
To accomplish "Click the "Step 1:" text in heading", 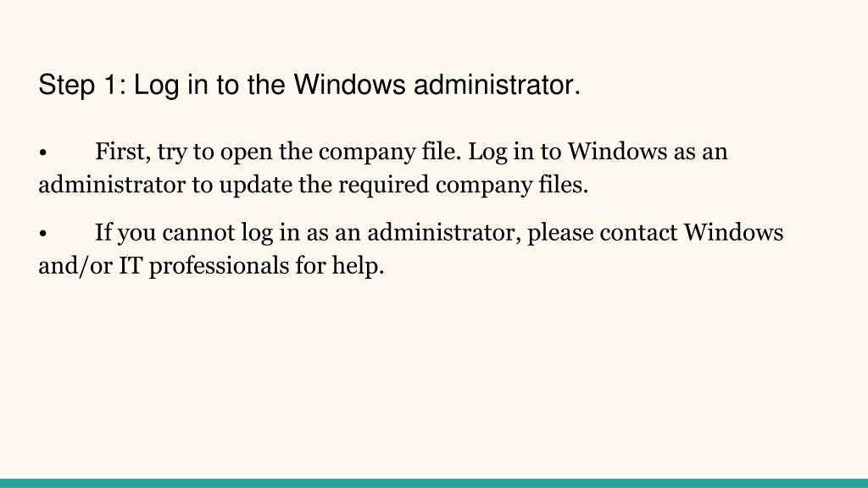I will click(x=82, y=86).
